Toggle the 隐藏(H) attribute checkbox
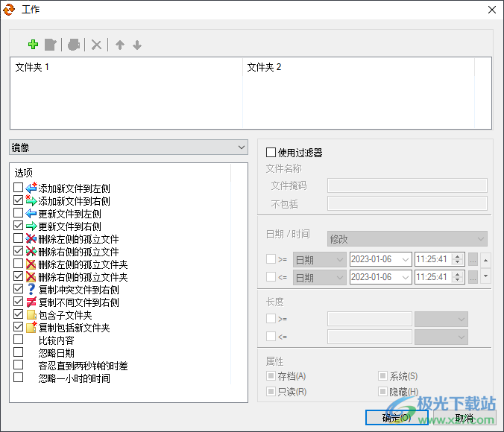Viewport: 504px width, 432px height. [382, 391]
